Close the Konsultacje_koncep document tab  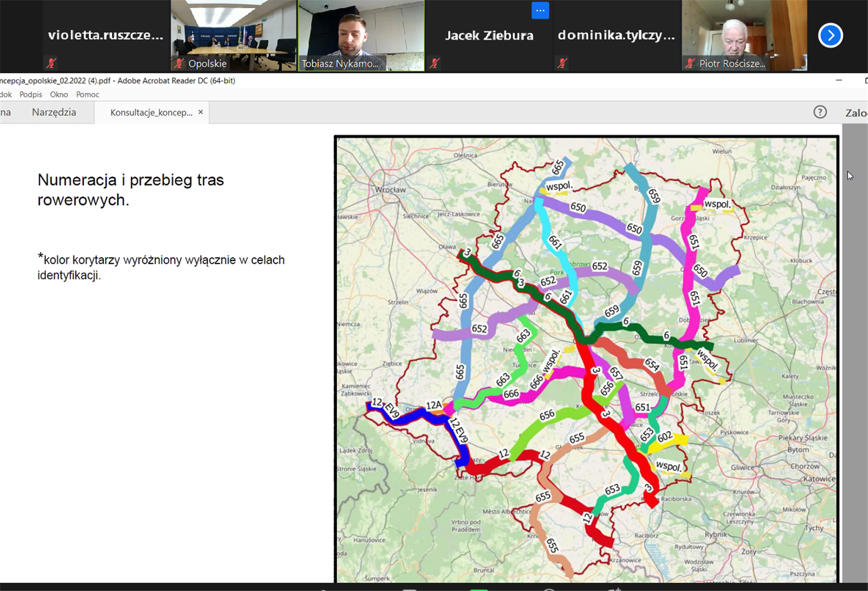point(200,112)
